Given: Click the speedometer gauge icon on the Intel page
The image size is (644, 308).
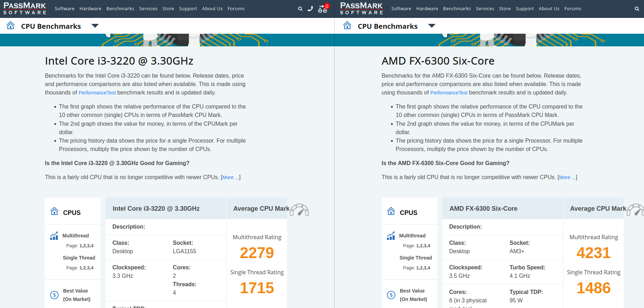Looking at the screenshot, I should tap(300, 210).
